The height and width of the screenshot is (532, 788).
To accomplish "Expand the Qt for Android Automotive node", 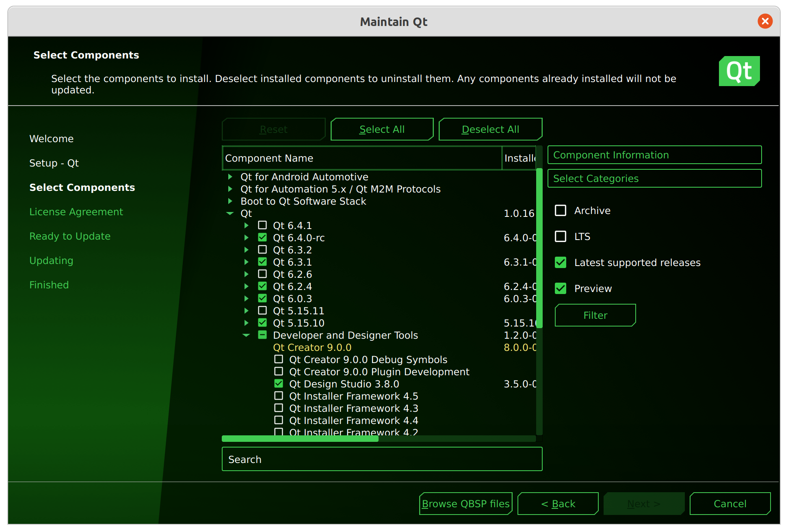I will (230, 177).
